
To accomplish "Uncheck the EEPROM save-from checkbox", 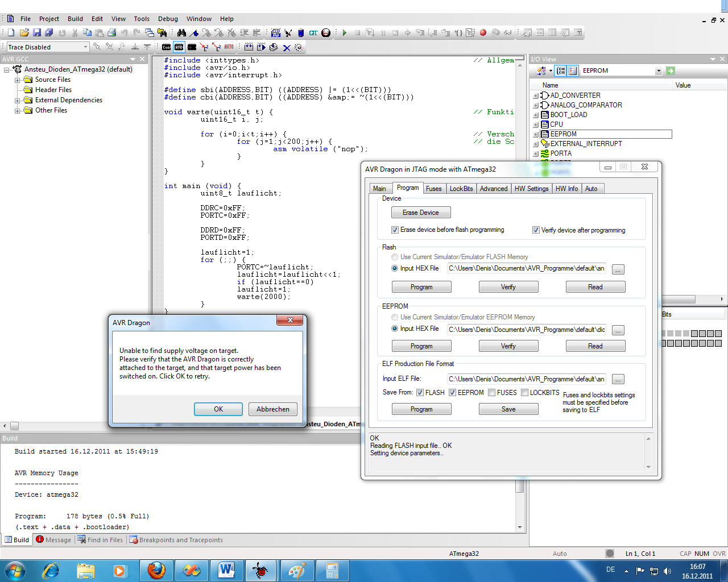I will coord(452,392).
